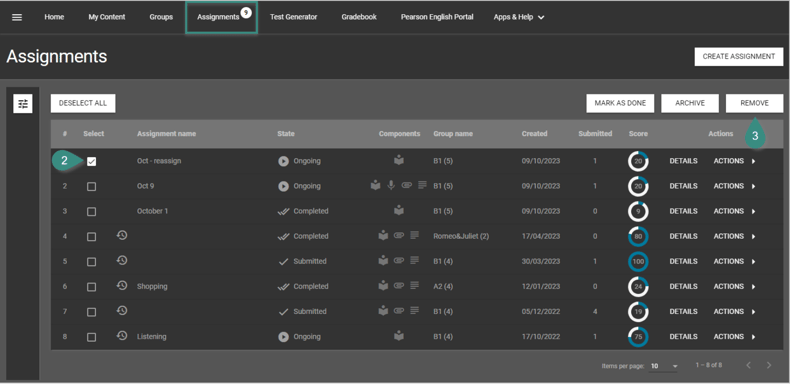Select the Oct 9 assignment checkbox

[91, 186]
